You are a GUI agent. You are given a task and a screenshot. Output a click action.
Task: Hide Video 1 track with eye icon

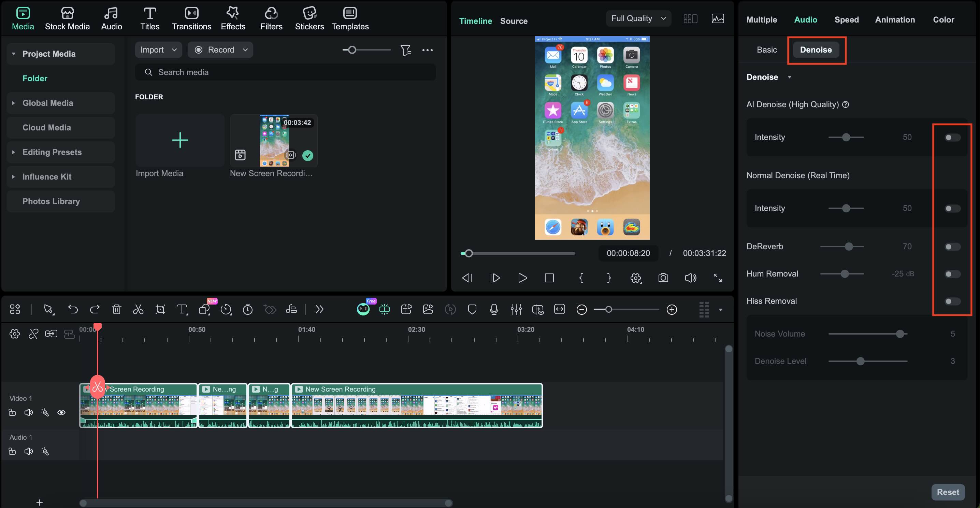61,412
